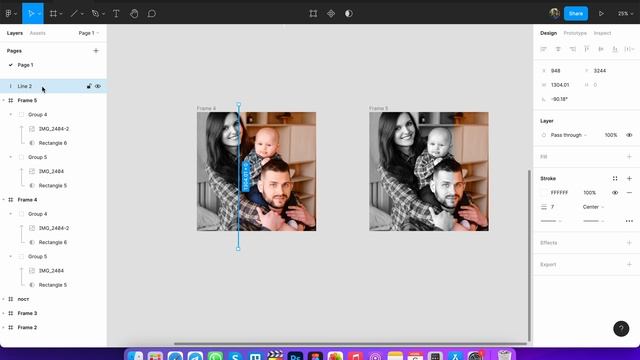Hide the Line 2 layer with eye icon
This screenshot has height=360, width=640.
click(x=98, y=86)
